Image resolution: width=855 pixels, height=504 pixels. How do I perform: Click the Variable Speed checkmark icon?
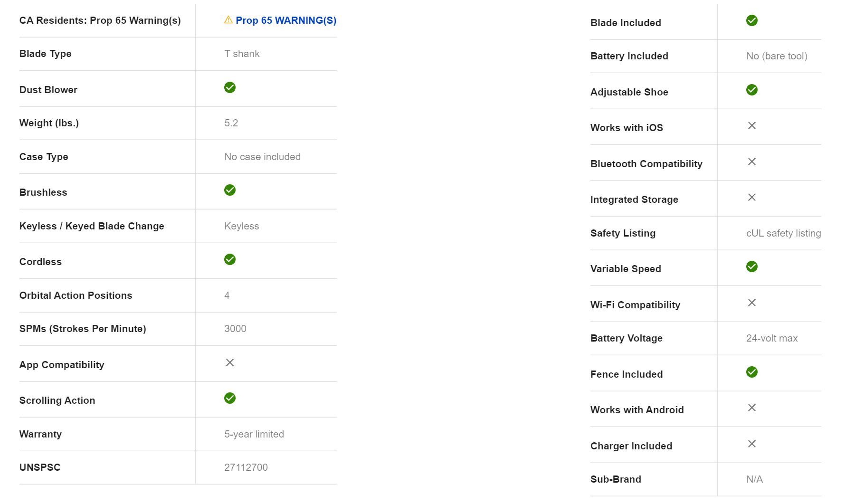click(x=752, y=266)
